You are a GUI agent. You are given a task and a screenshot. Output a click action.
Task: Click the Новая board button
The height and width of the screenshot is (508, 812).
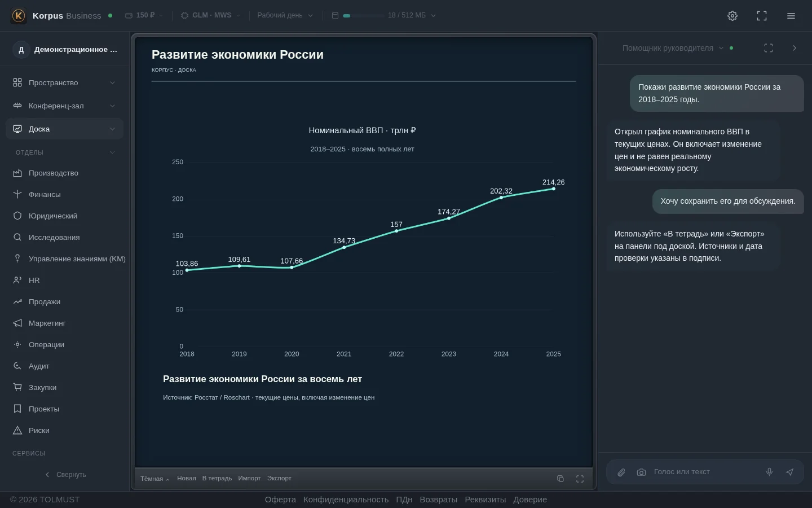click(187, 479)
